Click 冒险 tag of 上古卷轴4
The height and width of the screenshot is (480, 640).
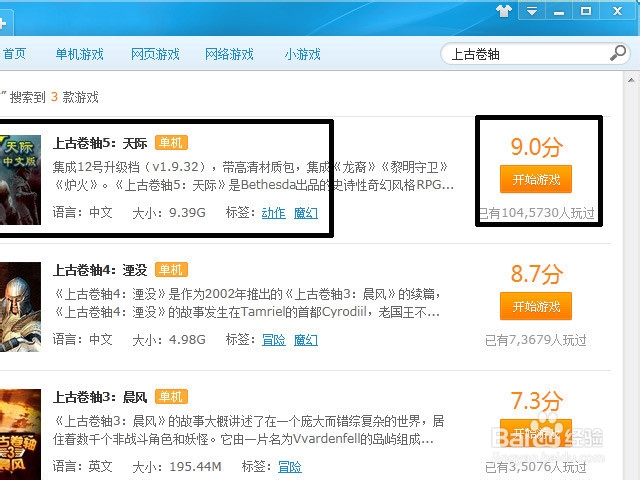273,340
